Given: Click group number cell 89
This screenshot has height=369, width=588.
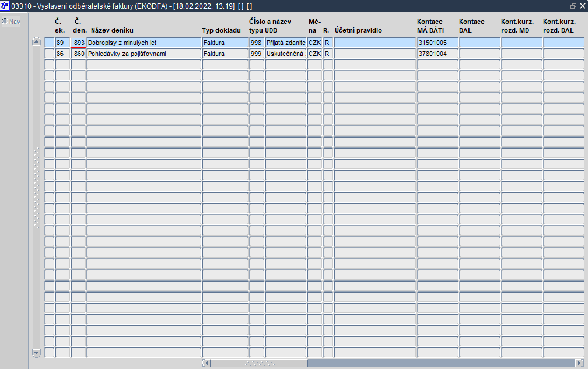Looking at the screenshot, I should tap(62, 43).
